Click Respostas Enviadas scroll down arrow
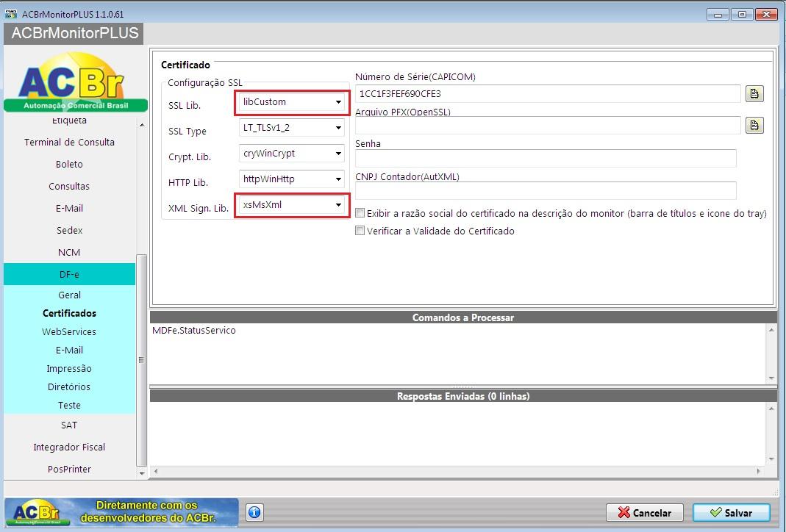Image resolution: width=786 pixels, height=532 pixels. point(771,459)
